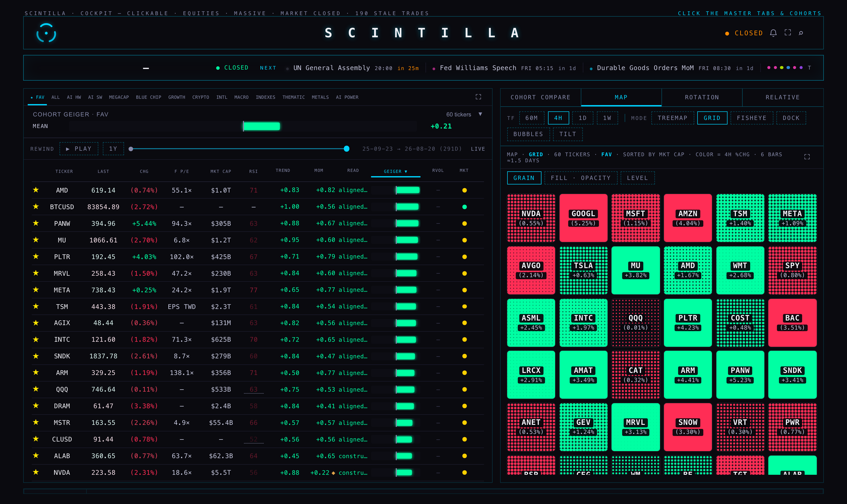Viewport: 847px width, 504px height.
Task: Click the star on the QQQ row
Action: [36, 389]
